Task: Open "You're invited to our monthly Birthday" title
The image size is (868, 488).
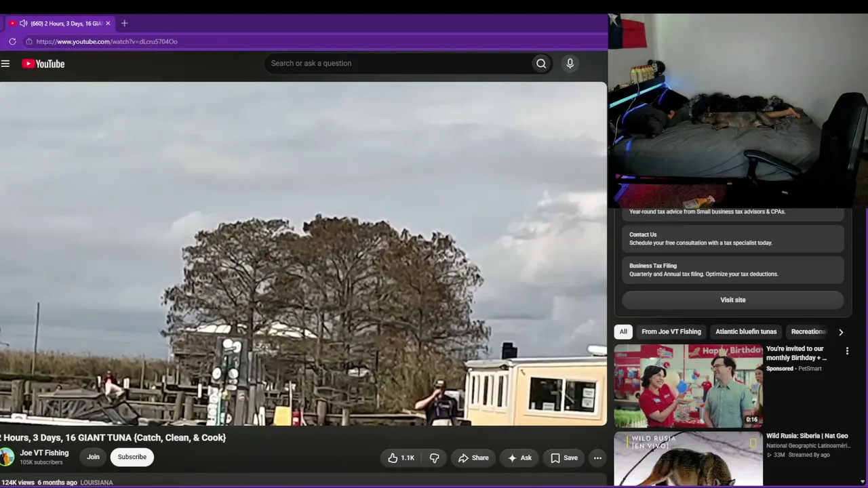Action: coord(797,353)
